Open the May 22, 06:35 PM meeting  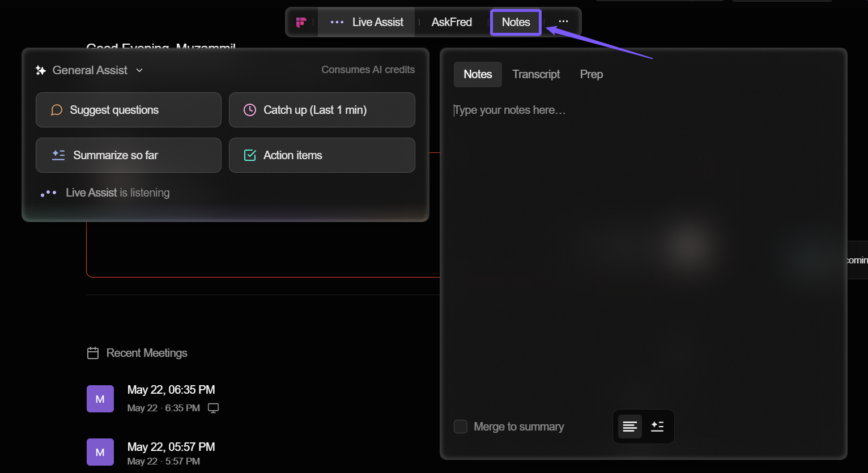coord(171,390)
